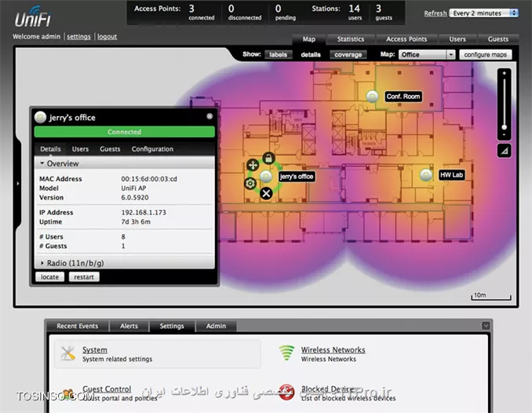Click the Wireless Networks wifi icon
This screenshot has width=532, height=413.
point(286,353)
